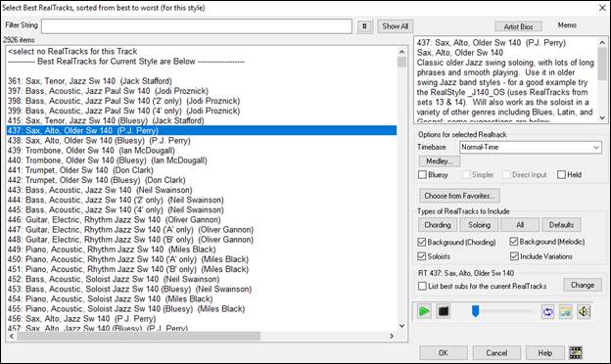Click the Defaults button

561,225
